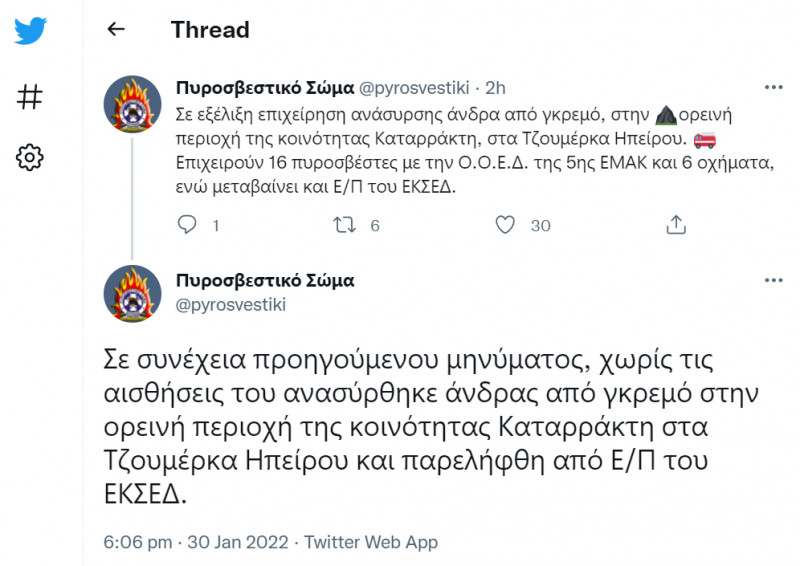800x566 pixels.
Task: Reply to the first tweet
Action: pos(187,225)
